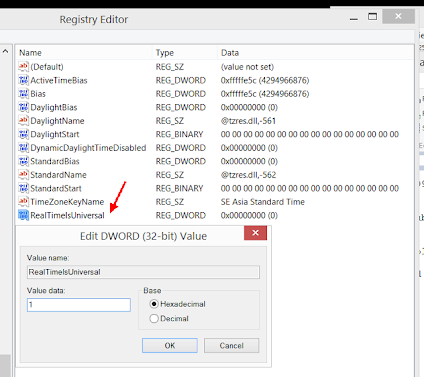Click the RealTimeIsUniversal data 0x00000000 cell
The height and width of the screenshot is (377, 424).
pyautogui.click(x=249, y=215)
